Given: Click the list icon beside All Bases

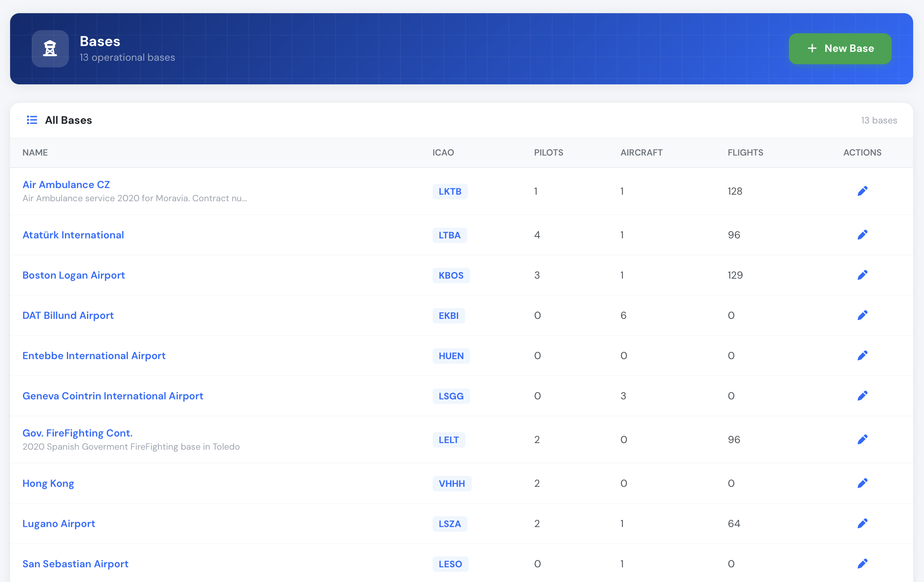Looking at the screenshot, I should pyautogui.click(x=32, y=120).
